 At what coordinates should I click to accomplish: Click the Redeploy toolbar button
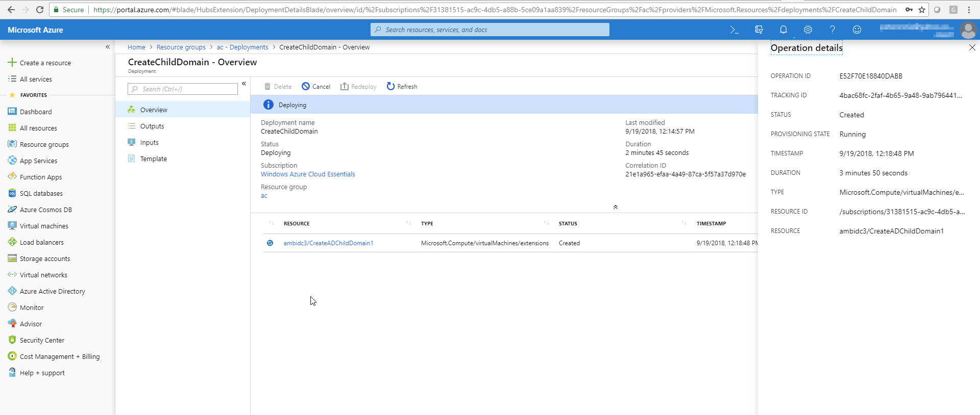(x=358, y=86)
